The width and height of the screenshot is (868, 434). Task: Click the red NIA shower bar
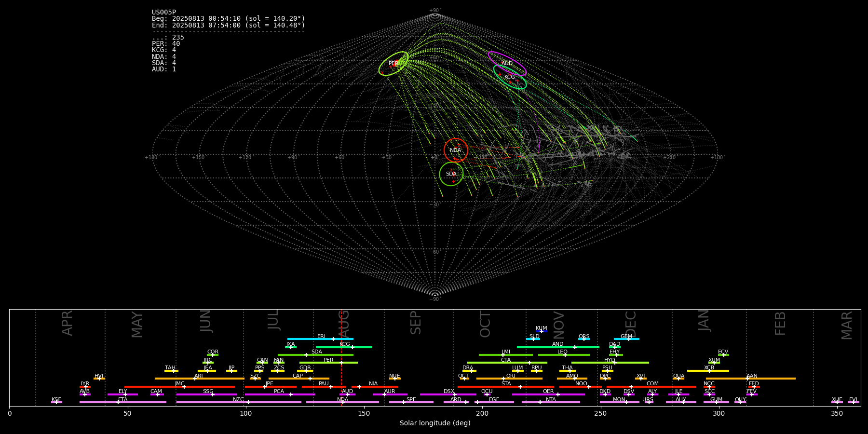point(375,387)
